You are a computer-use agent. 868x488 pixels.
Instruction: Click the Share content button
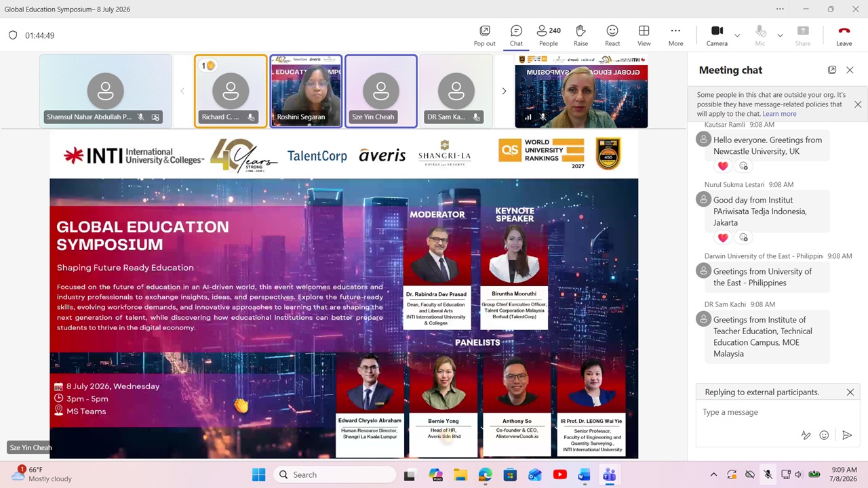coord(803,35)
